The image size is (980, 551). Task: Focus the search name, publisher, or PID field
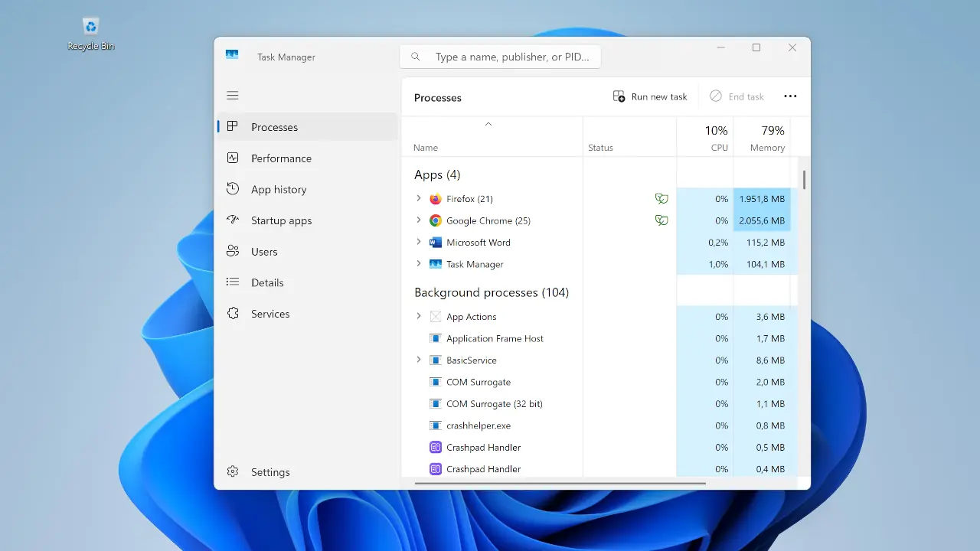point(500,57)
